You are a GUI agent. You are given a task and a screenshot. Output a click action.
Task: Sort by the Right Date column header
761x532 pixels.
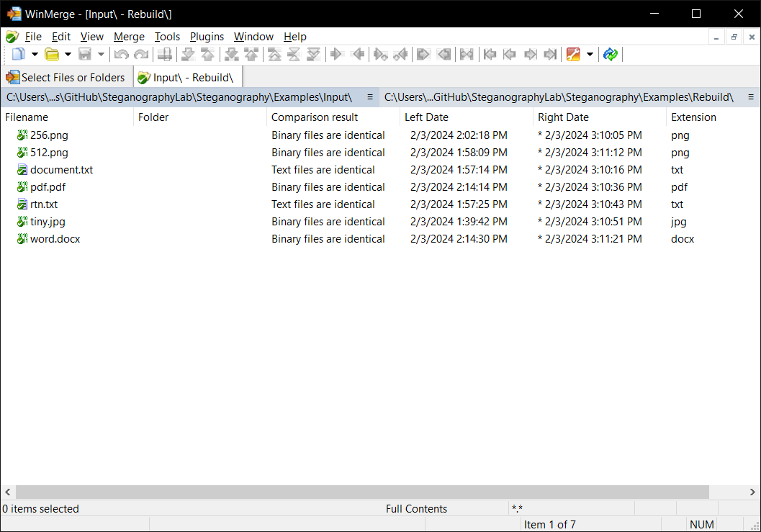click(x=600, y=117)
